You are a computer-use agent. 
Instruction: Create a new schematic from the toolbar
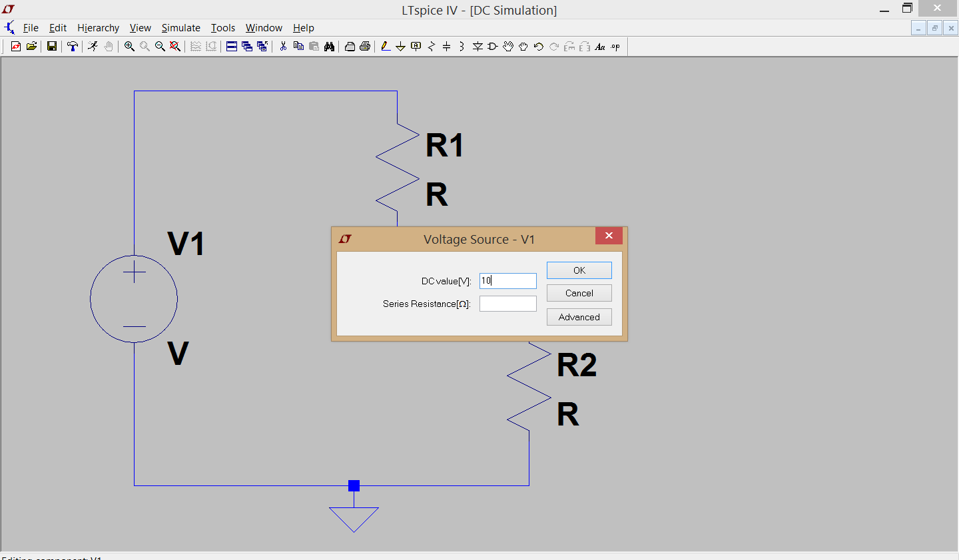coord(16,47)
